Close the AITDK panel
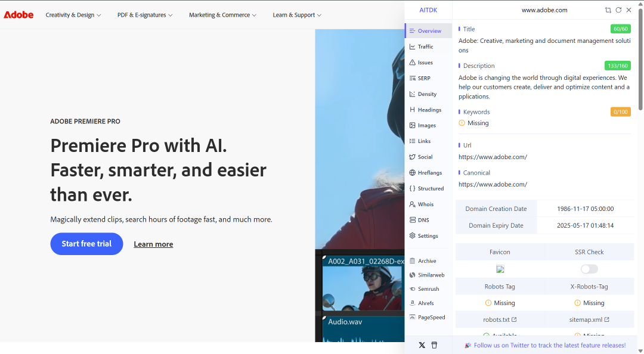 [629, 10]
